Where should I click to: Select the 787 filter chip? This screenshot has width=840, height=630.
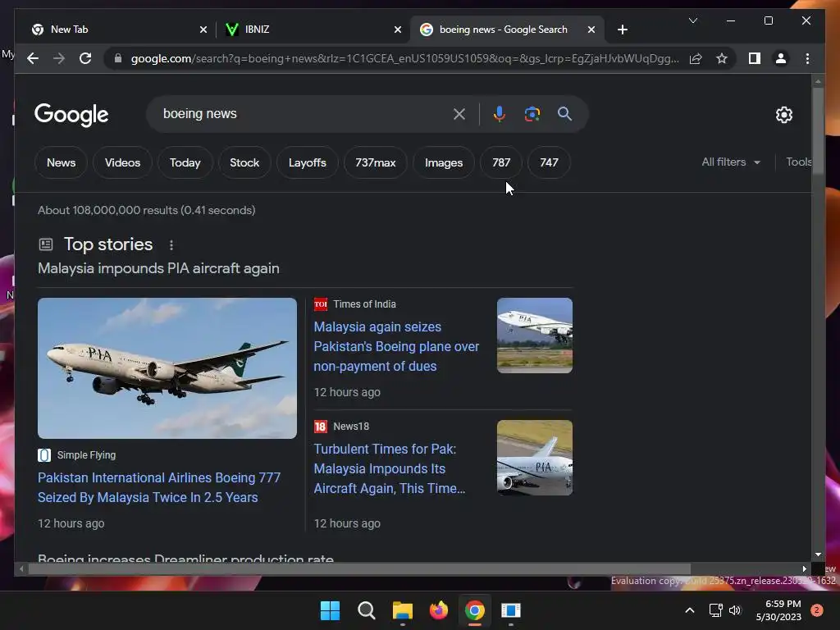(501, 162)
